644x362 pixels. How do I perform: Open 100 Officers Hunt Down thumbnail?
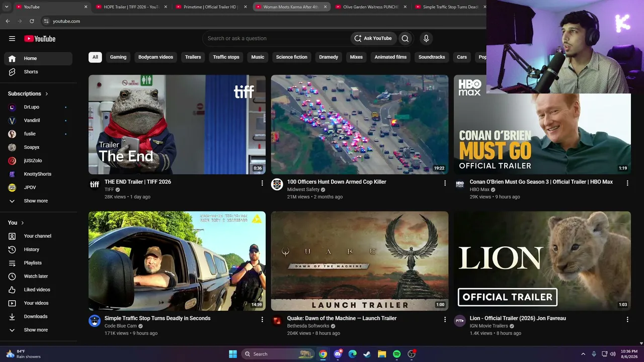click(360, 125)
